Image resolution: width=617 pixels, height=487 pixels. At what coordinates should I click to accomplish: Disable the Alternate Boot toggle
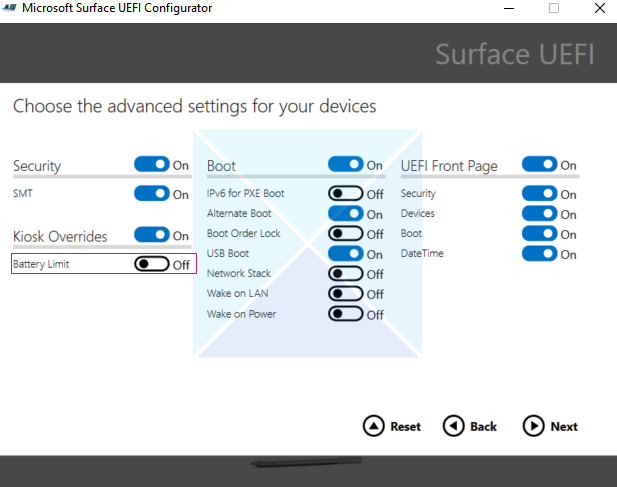click(345, 214)
